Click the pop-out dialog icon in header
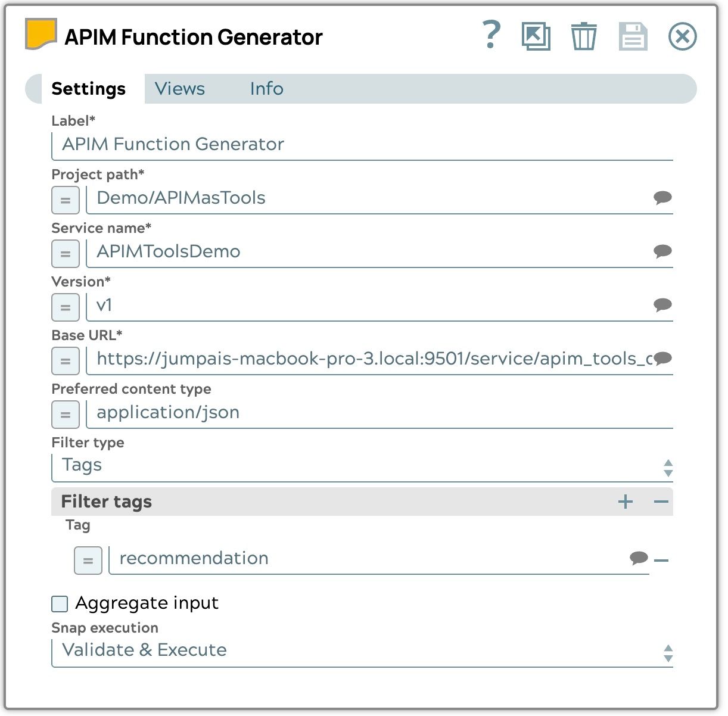Viewport: 728px width, 716px height. (536, 36)
